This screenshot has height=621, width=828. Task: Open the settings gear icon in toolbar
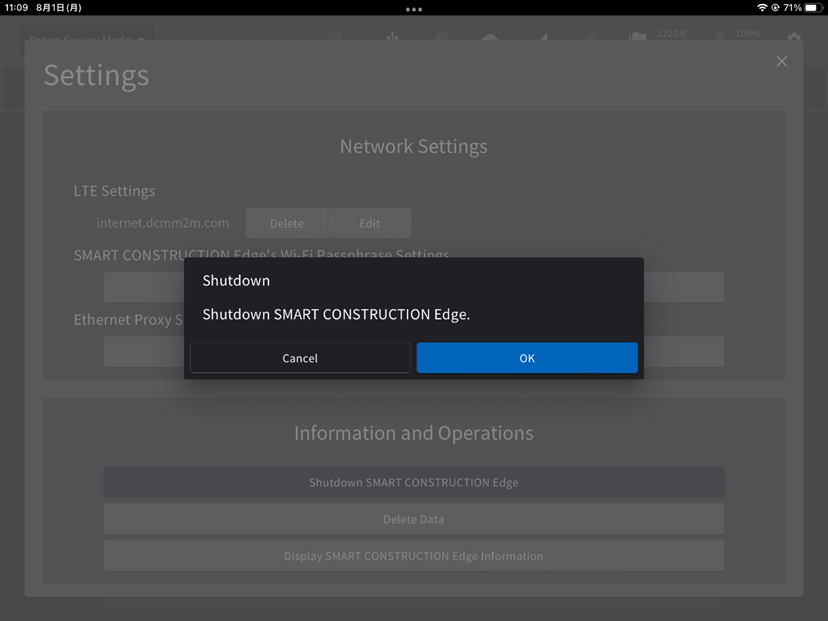(794, 37)
